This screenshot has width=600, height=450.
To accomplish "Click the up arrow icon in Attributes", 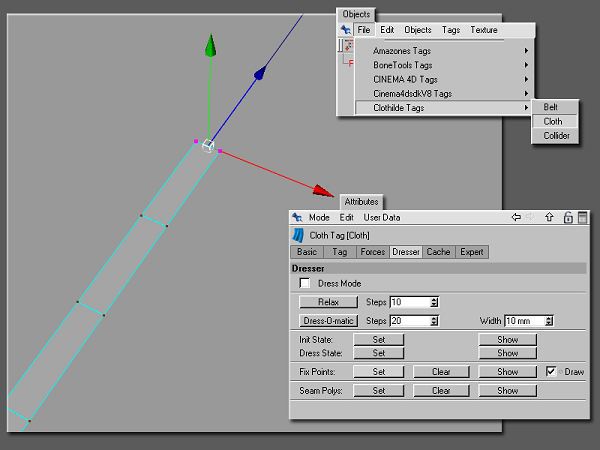I will click(549, 217).
